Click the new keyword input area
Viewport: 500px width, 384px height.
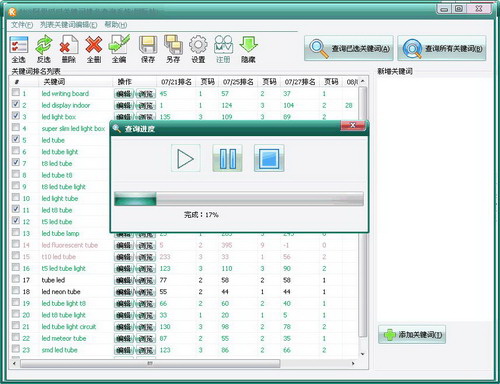click(433, 198)
